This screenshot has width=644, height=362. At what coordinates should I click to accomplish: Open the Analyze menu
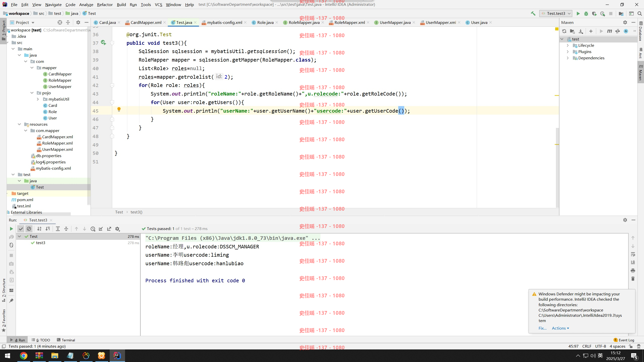86,5
